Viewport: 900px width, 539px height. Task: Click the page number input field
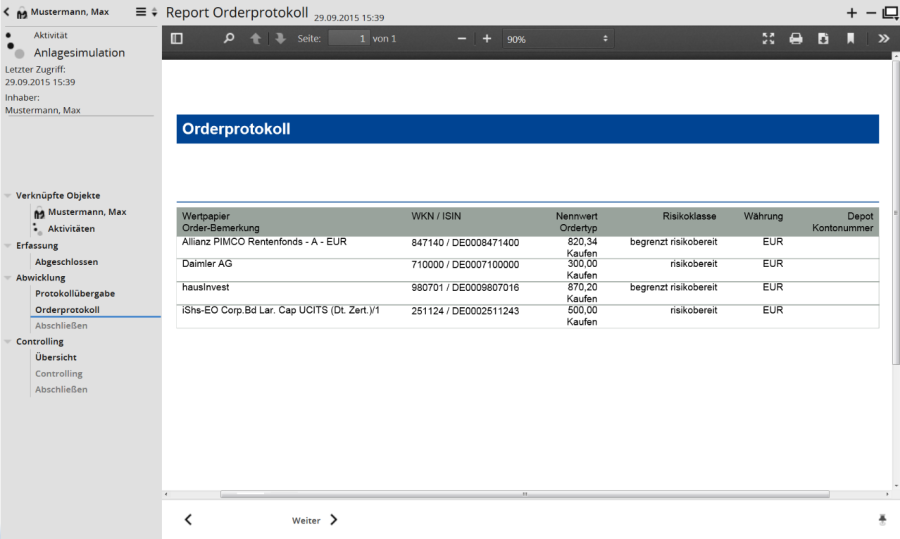(348, 39)
